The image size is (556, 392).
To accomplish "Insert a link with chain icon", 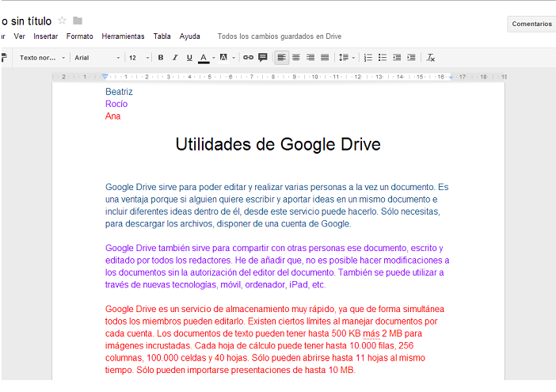I will pos(248,57).
